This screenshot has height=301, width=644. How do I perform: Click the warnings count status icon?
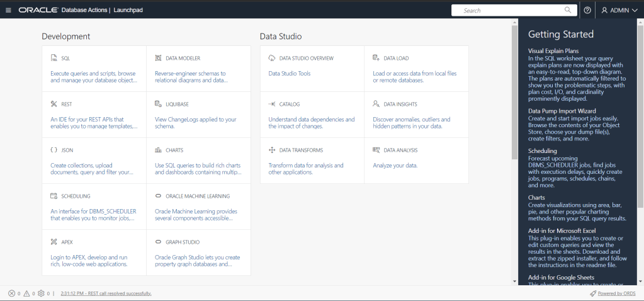[26, 293]
